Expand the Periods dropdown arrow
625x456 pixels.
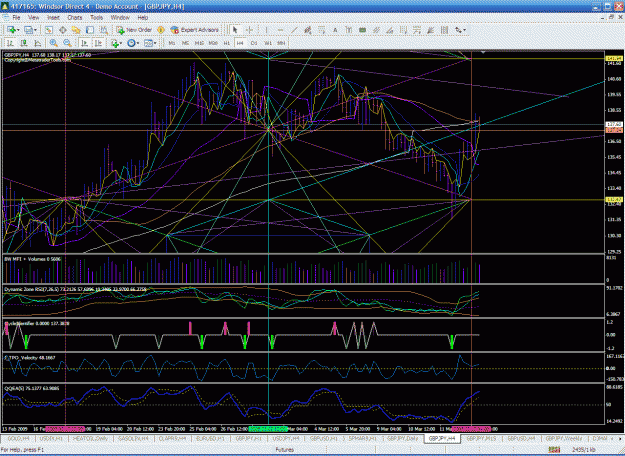click(138, 43)
